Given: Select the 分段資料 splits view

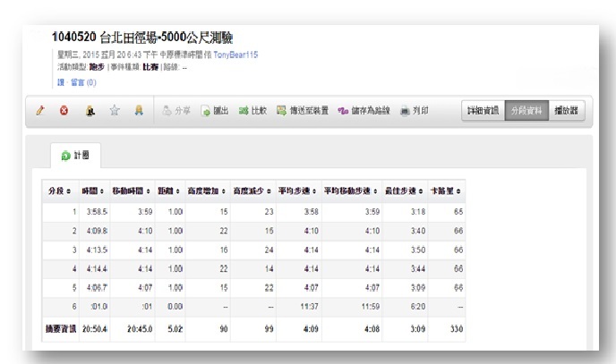Looking at the screenshot, I should pos(526,111).
